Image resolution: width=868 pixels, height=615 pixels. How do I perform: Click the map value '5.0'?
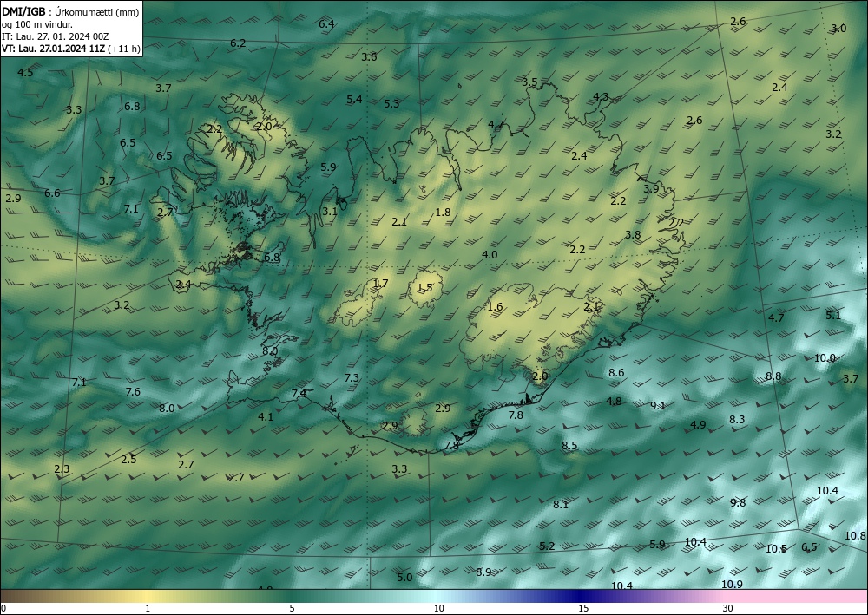tap(404, 578)
